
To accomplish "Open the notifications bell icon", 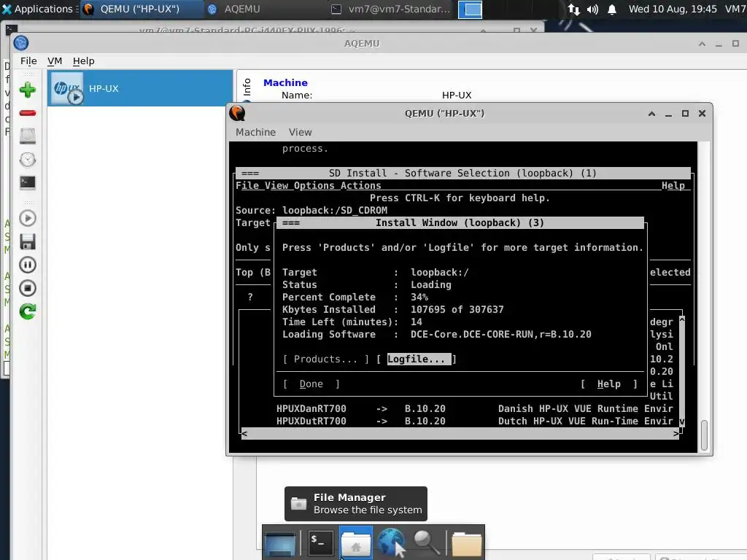I will pyautogui.click(x=612, y=9).
